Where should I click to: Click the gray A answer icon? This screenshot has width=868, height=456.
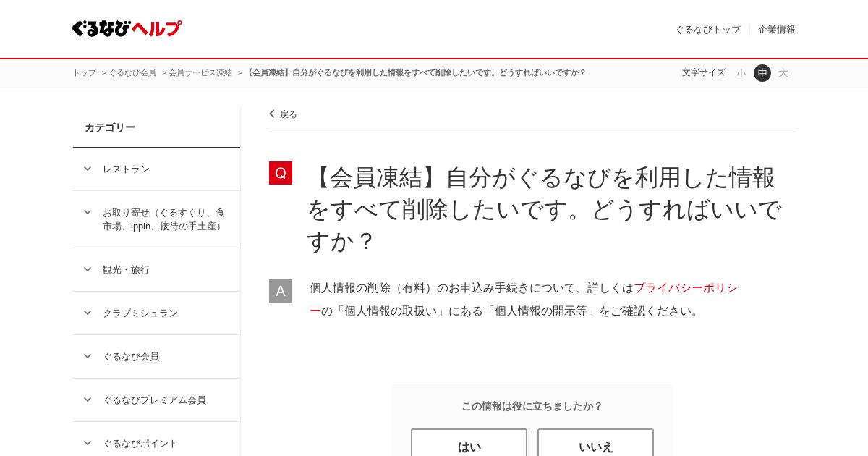[281, 291]
